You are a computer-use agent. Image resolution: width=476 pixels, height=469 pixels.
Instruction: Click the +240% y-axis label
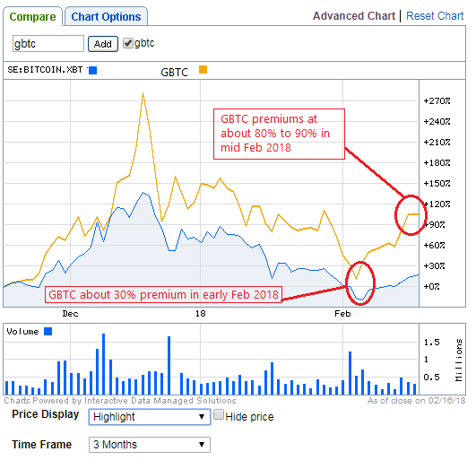pyautogui.click(x=437, y=121)
